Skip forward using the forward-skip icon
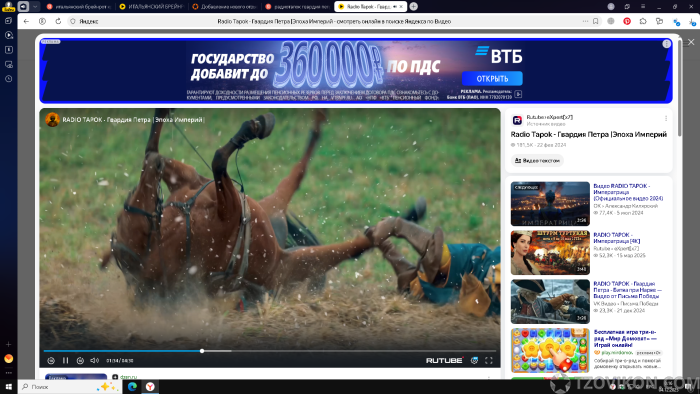The image size is (700, 394). [x=80, y=361]
